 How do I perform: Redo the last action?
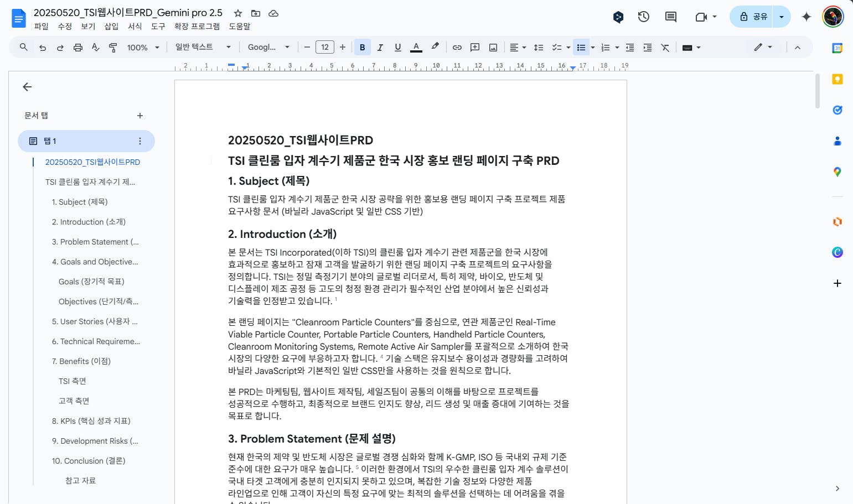tap(60, 48)
